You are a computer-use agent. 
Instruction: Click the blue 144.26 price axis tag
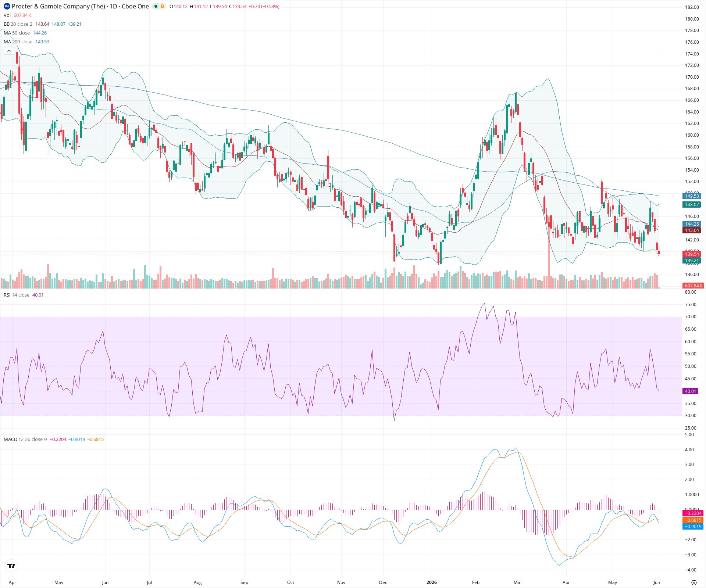click(x=692, y=224)
